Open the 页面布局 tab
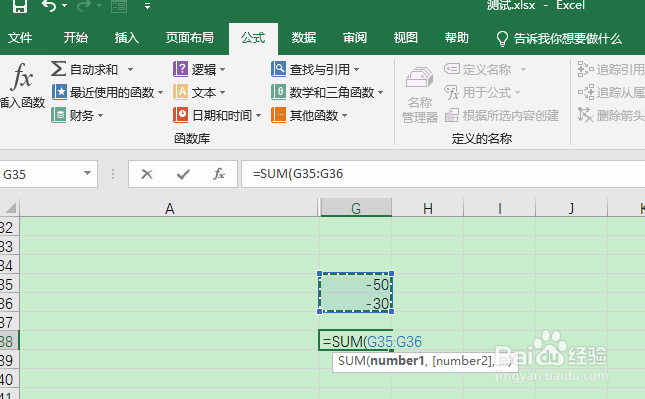 pyautogui.click(x=190, y=38)
